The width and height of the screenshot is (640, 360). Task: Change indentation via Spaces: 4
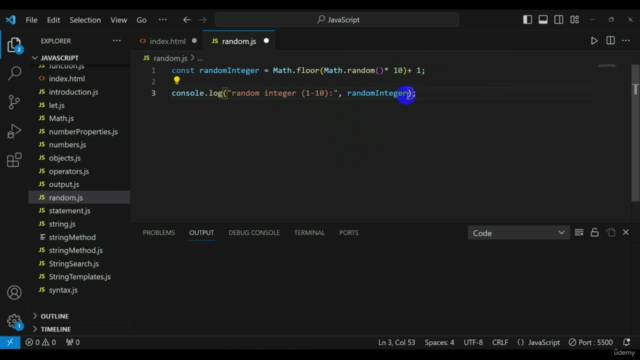click(439, 342)
